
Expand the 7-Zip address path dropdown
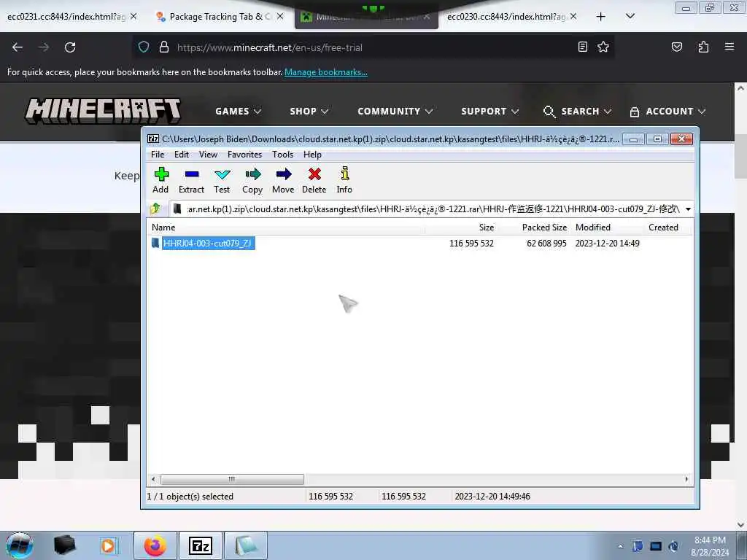click(688, 209)
